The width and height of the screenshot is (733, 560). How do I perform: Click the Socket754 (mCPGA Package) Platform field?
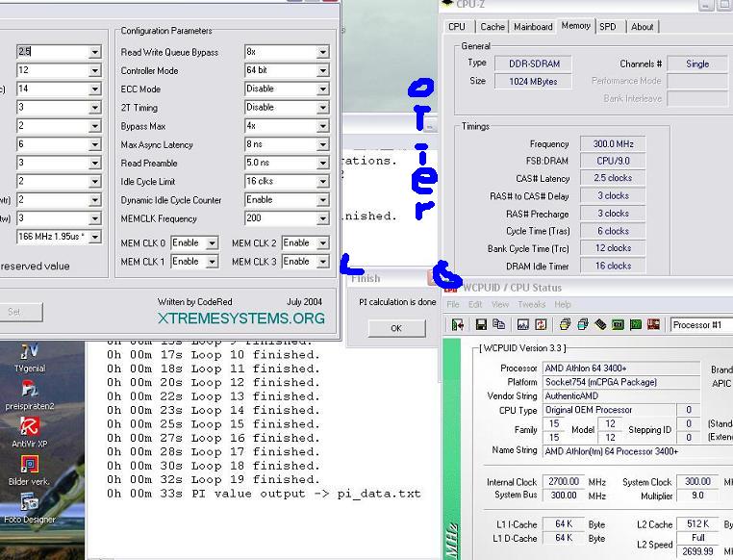621,382
